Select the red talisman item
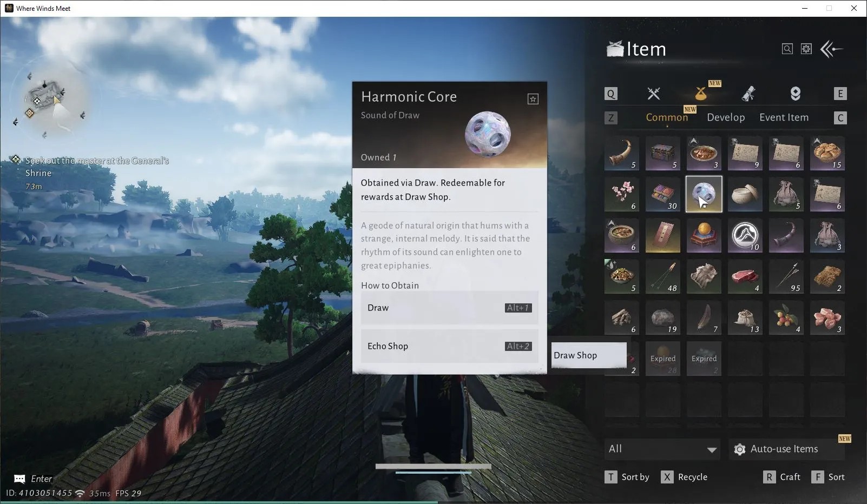This screenshot has height=504, width=867. click(663, 235)
